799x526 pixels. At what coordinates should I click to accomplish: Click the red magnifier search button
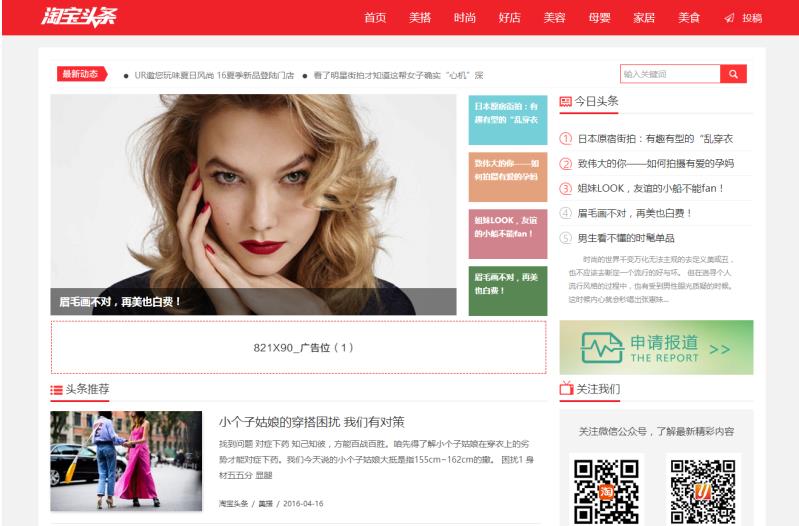pos(733,74)
